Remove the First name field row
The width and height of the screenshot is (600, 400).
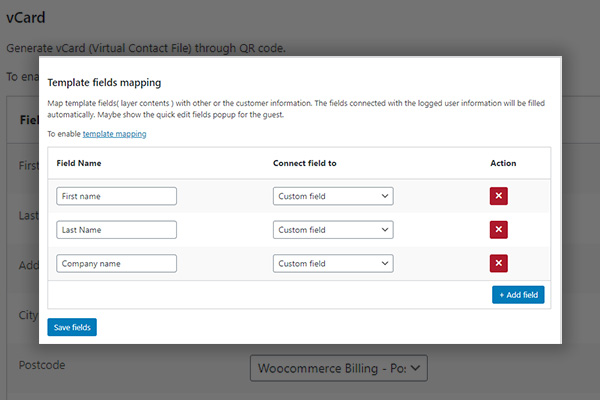(499, 196)
